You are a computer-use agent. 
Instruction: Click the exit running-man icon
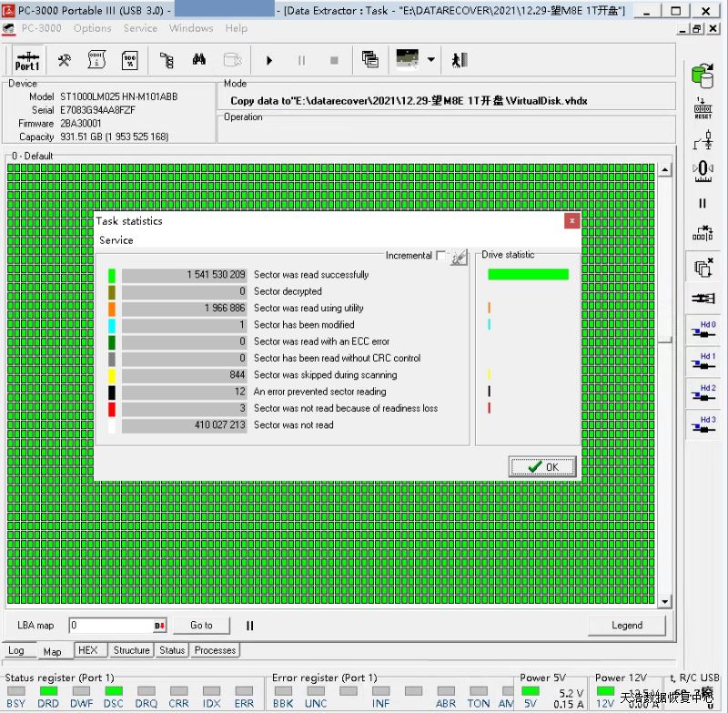coord(460,60)
